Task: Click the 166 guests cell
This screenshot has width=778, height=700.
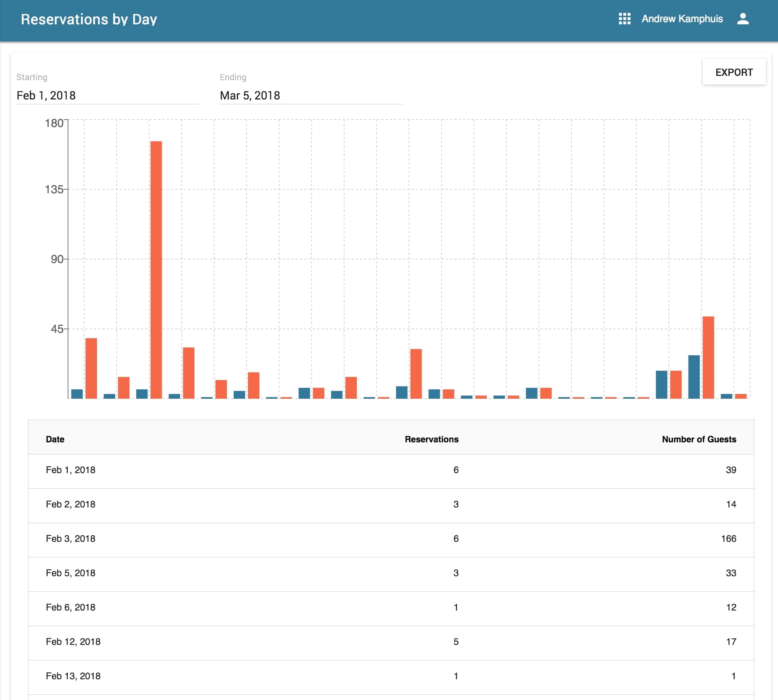Action: 728,539
